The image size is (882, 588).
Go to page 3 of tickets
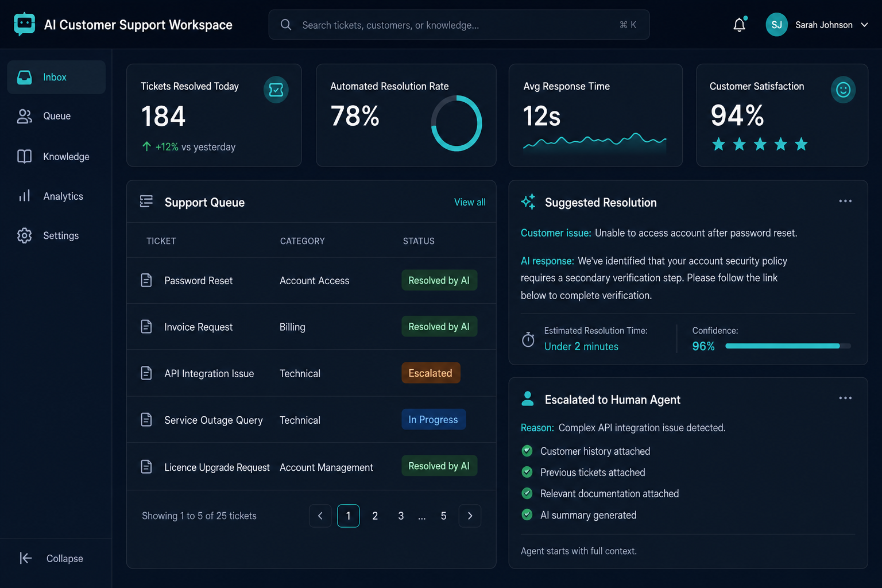coord(401,516)
